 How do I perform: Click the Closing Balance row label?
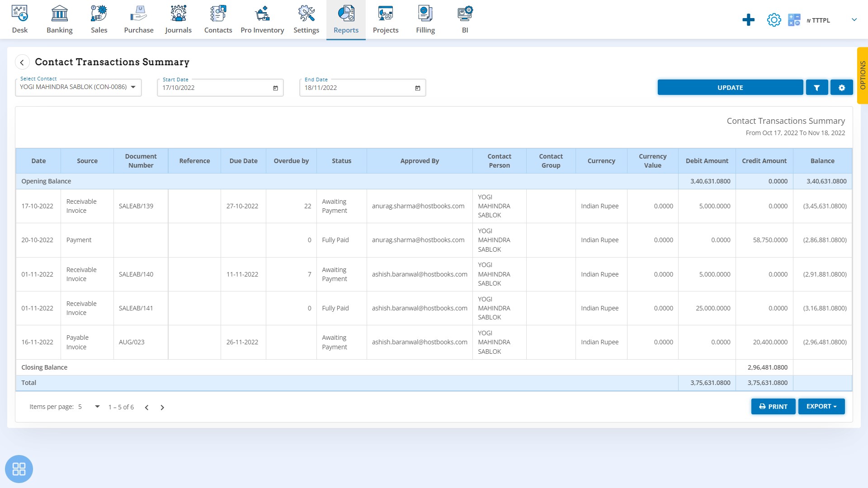click(x=44, y=367)
